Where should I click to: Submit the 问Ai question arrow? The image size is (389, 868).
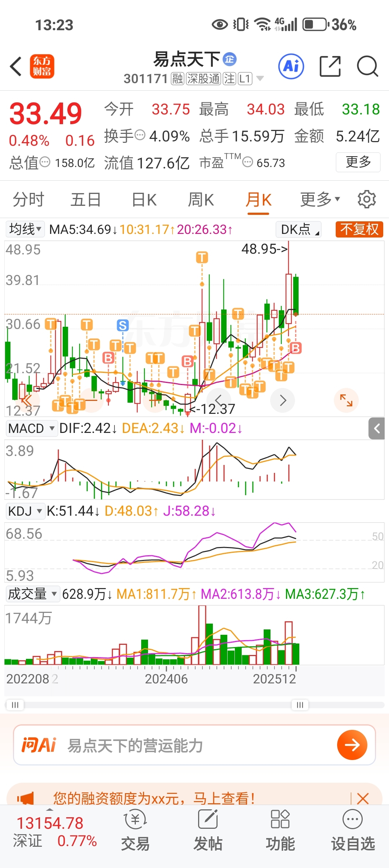click(352, 745)
